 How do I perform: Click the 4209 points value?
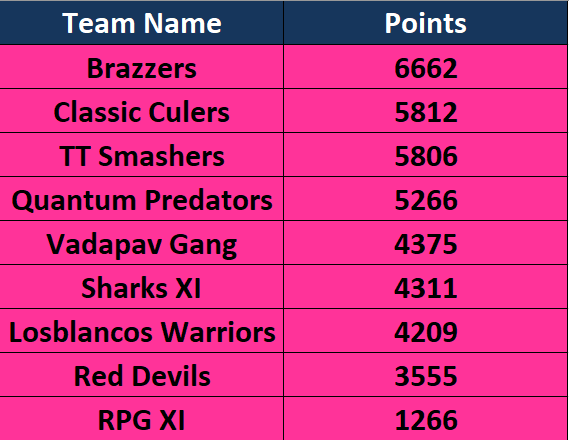point(425,332)
